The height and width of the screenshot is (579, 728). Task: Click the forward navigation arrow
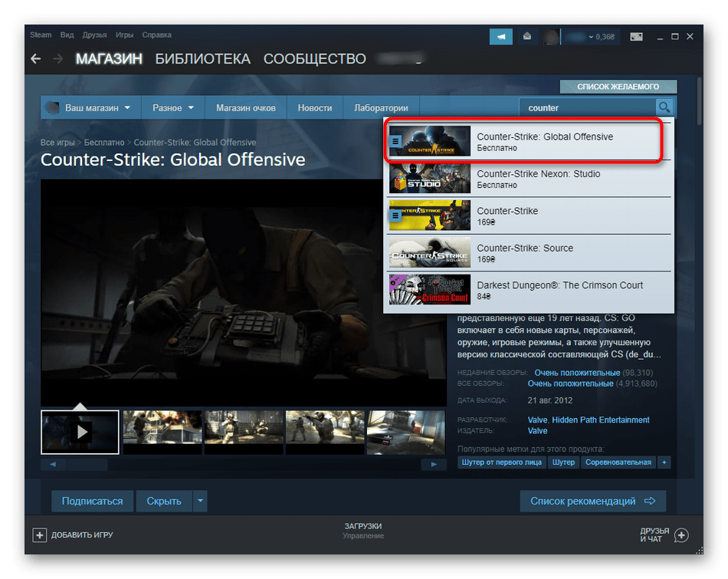click(x=57, y=59)
